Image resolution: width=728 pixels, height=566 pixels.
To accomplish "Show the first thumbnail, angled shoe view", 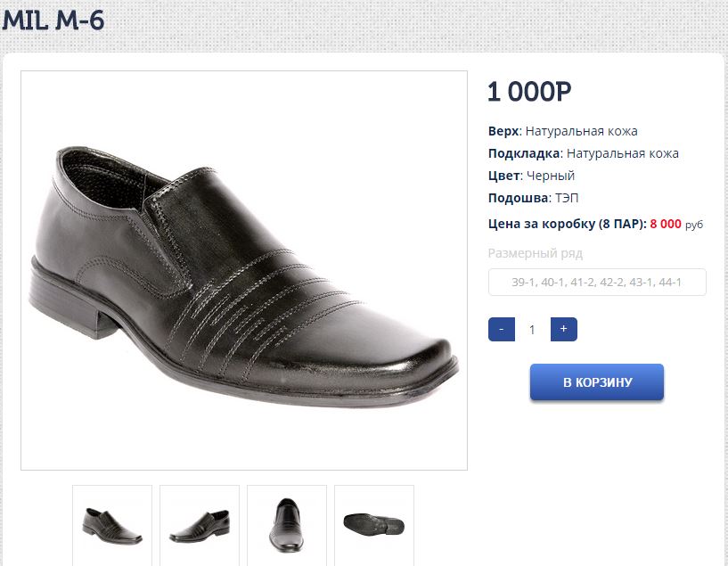I will pyautogui.click(x=112, y=525).
